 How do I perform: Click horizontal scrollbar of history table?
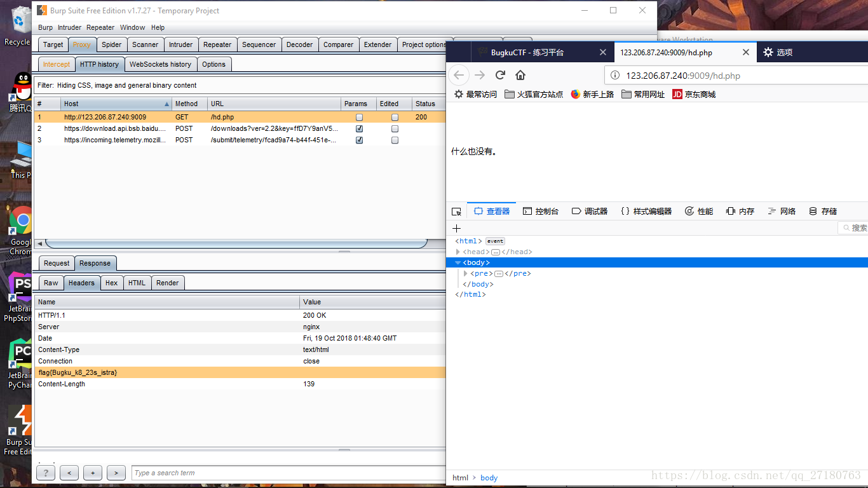pos(236,243)
